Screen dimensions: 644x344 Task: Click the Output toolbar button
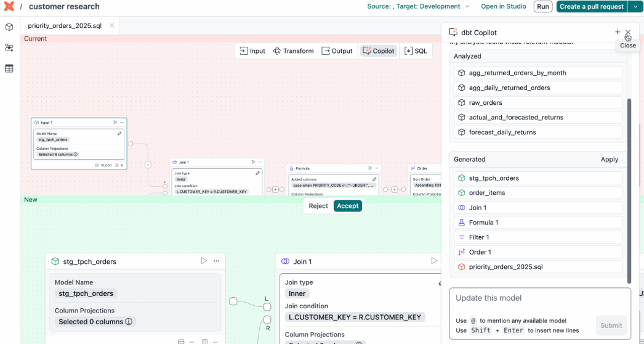point(337,51)
